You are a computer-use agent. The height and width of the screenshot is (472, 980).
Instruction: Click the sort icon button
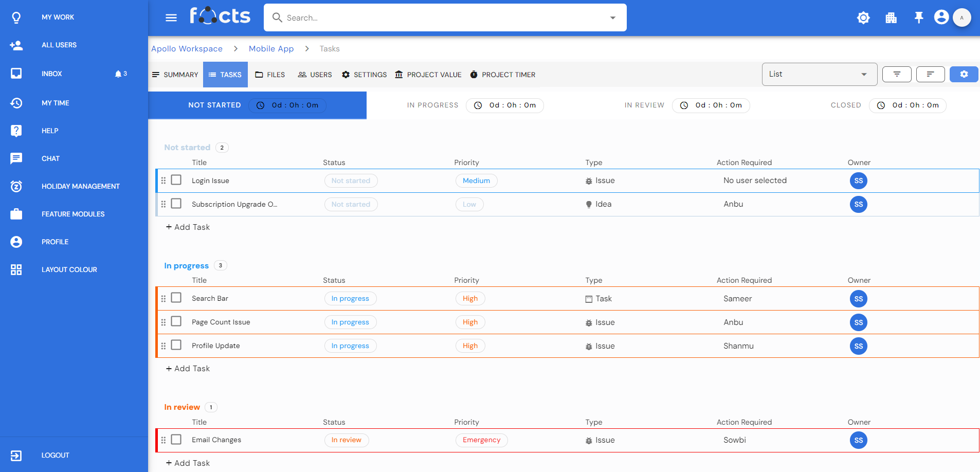[x=930, y=75]
